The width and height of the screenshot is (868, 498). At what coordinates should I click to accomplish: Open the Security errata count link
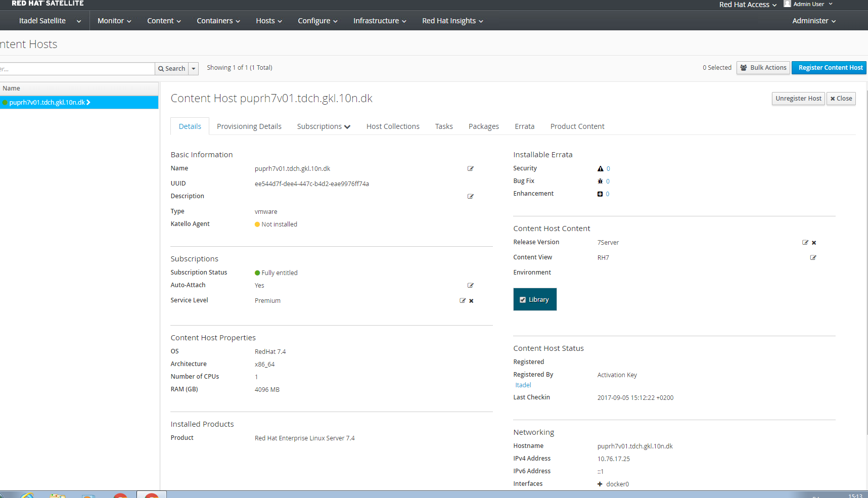[x=608, y=169]
